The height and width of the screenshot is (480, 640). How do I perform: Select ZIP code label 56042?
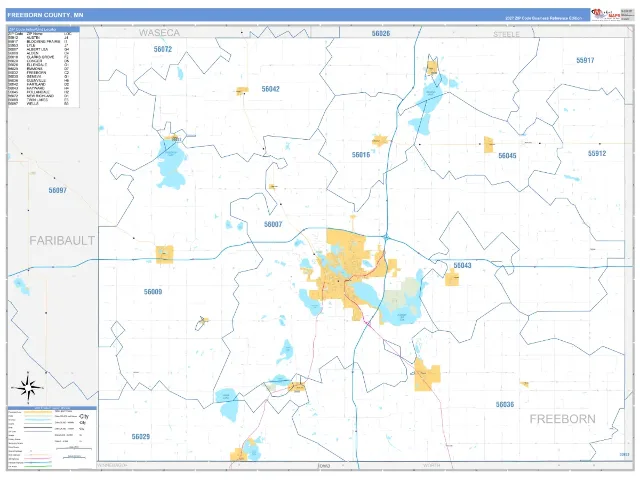(270, 89)
